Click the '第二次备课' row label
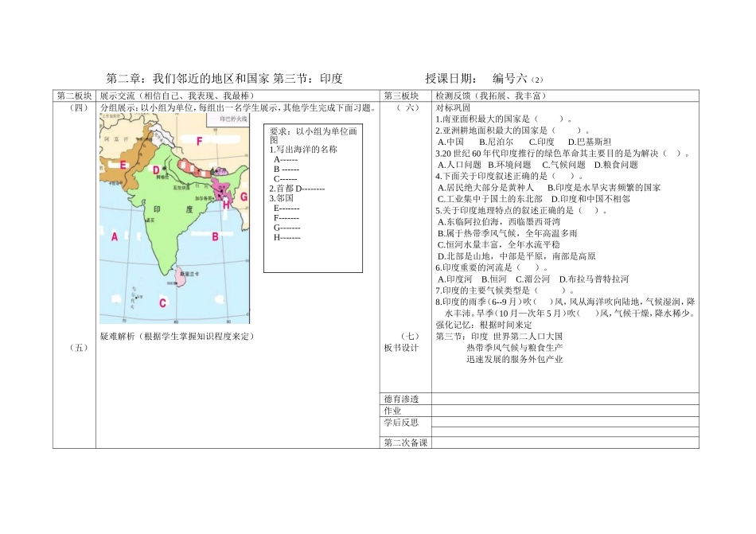The height and width of the screenshot is (534, 756). (406, 443)
